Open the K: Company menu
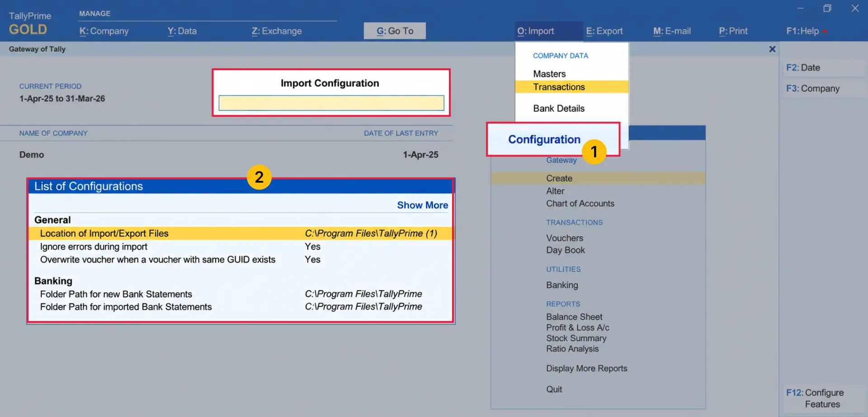 [104, 31]
